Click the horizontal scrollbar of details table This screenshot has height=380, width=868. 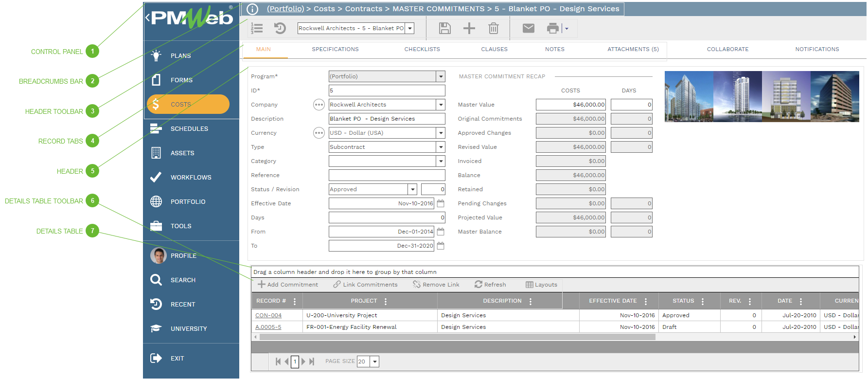(457, 337)
